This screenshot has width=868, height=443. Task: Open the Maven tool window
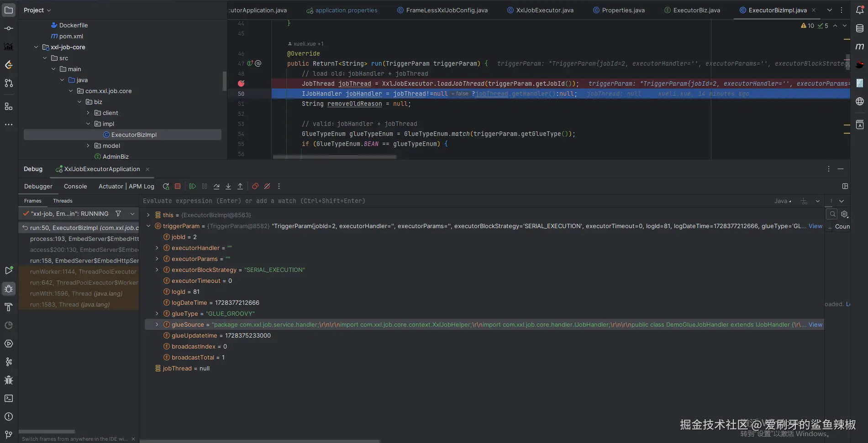click(859, 47)
